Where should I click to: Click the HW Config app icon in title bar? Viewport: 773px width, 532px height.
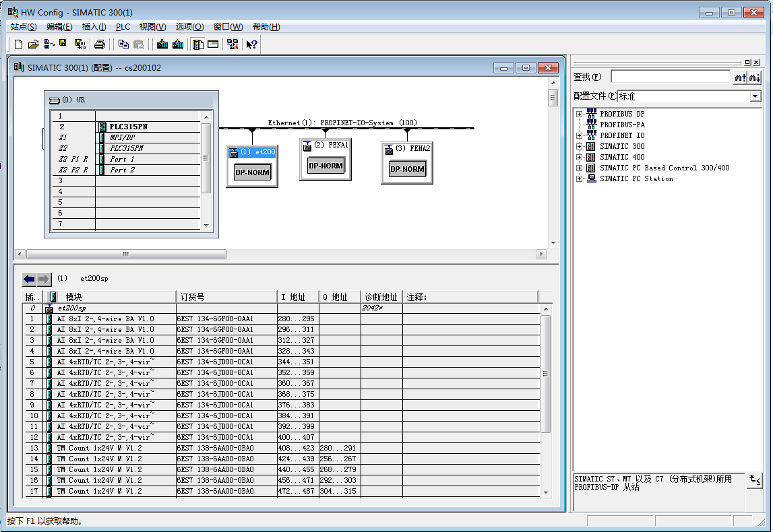point(13,12)
